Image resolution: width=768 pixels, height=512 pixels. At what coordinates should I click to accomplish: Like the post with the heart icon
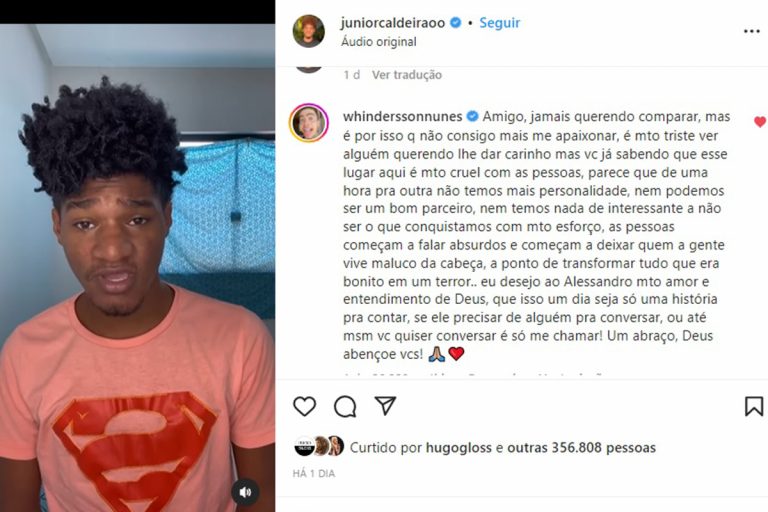coord(304,406)
